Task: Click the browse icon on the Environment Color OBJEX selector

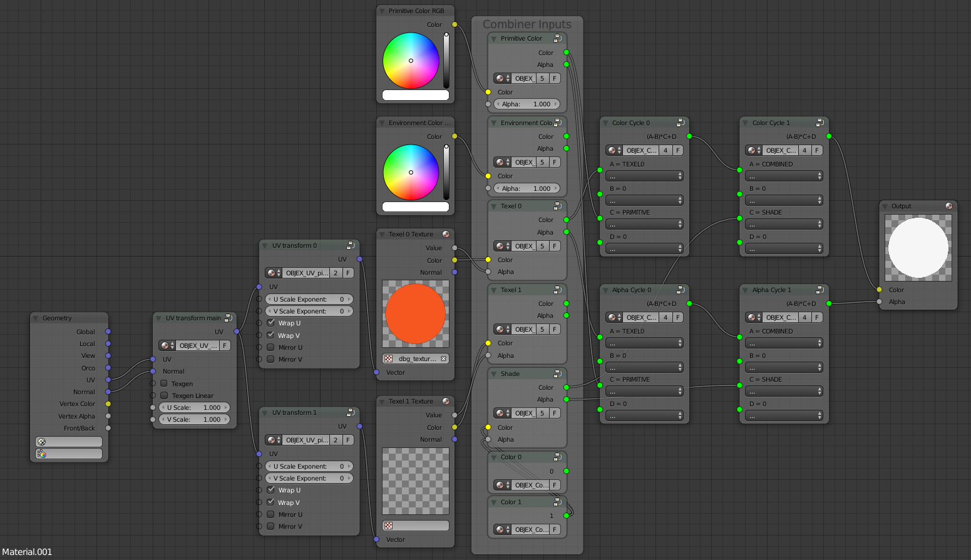Action: click(501, 162)
